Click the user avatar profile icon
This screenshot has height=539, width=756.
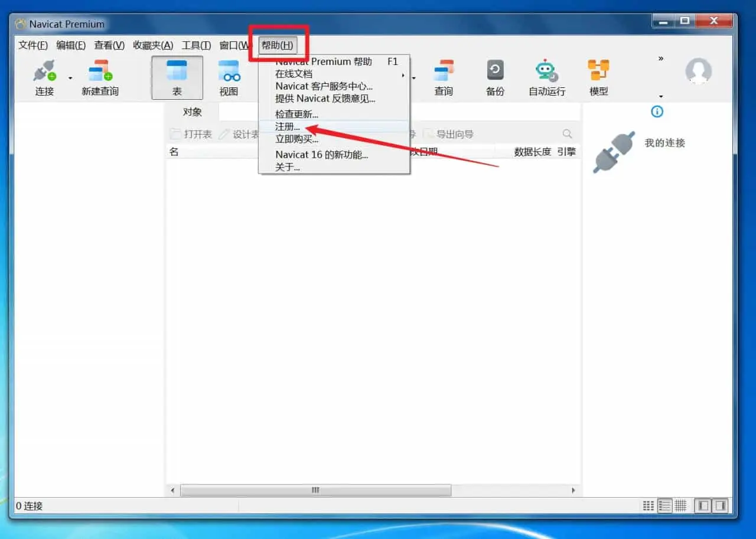coord(698,71)
